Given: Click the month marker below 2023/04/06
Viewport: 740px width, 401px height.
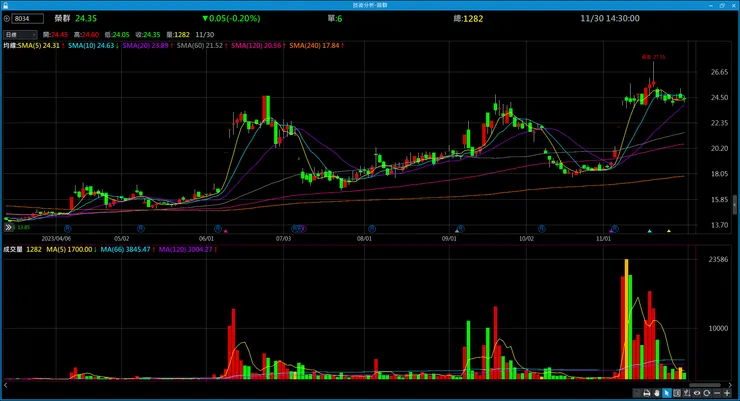Looking at the screenshot, I should point(67,228).
